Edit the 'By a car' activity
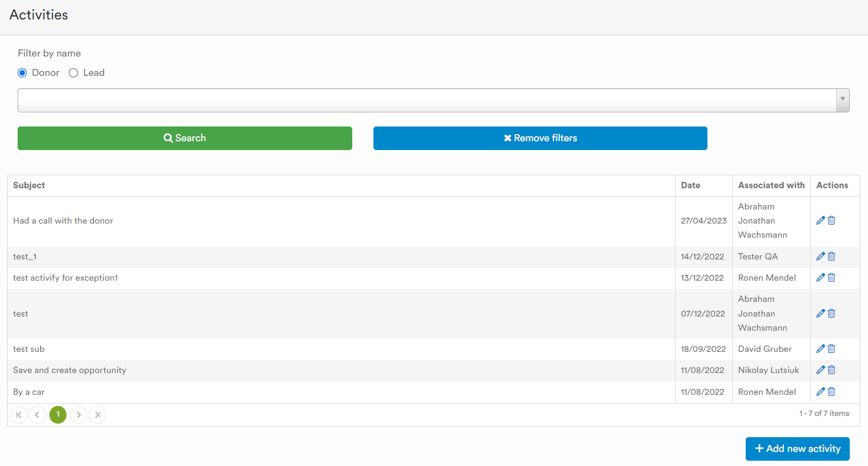Screen dimensions: 868x466 coord(821,392)
